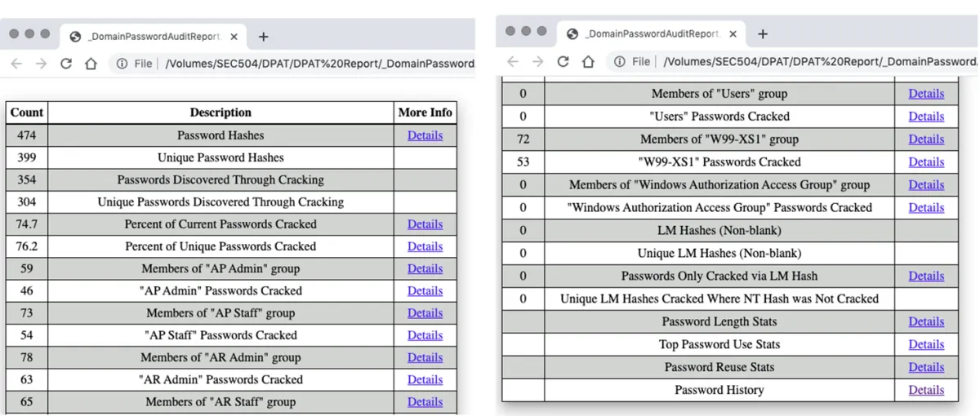Open Details for Password Hashes row
The image size is (980, 416).
tap(425, 135)
